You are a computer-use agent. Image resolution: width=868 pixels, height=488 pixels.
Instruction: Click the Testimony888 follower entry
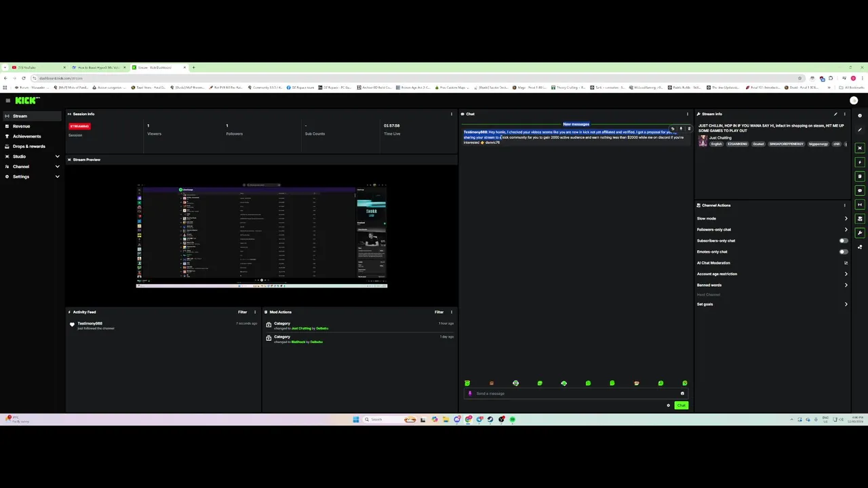[x=90, y=323]
